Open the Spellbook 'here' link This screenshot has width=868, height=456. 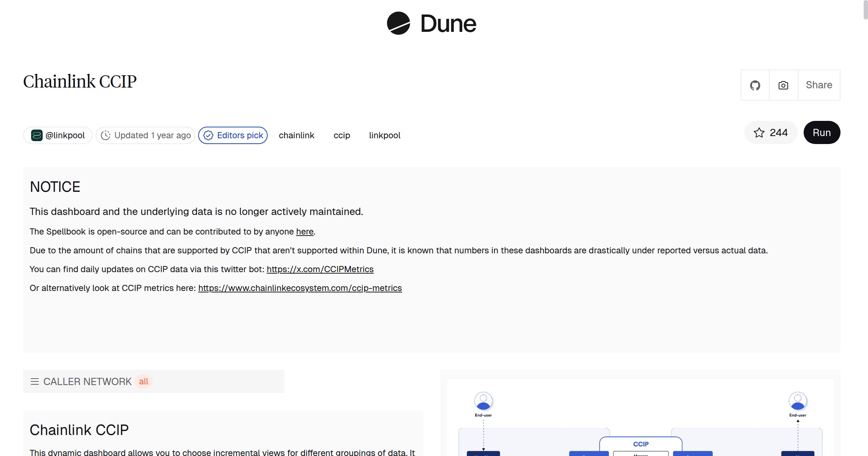(x=305, y=232)
